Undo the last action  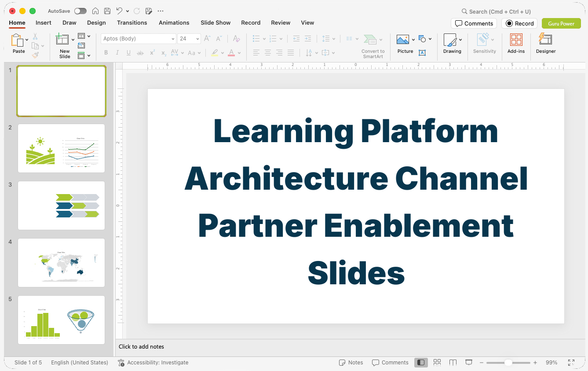pyautogui.click(x=119, y=11)
